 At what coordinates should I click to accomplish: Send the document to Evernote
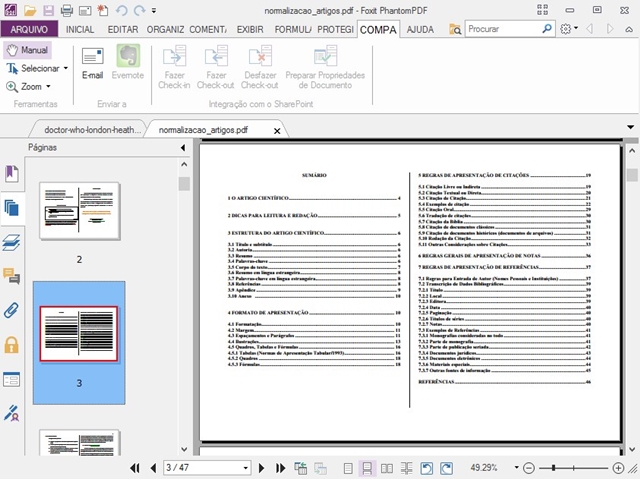(x=128, y=63)
